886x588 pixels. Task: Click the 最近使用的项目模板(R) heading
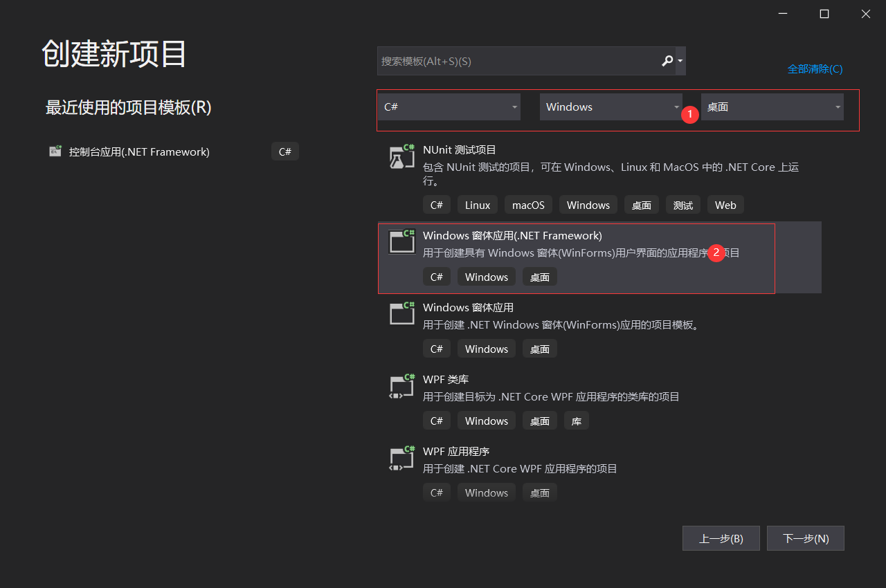[x=128, y=107]
